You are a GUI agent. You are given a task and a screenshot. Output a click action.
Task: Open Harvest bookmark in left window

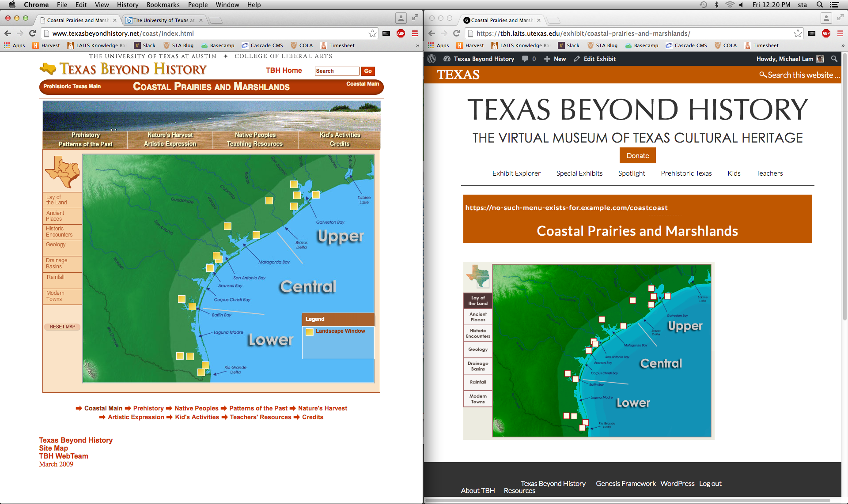pyautogui.click(x=46, y=45)
